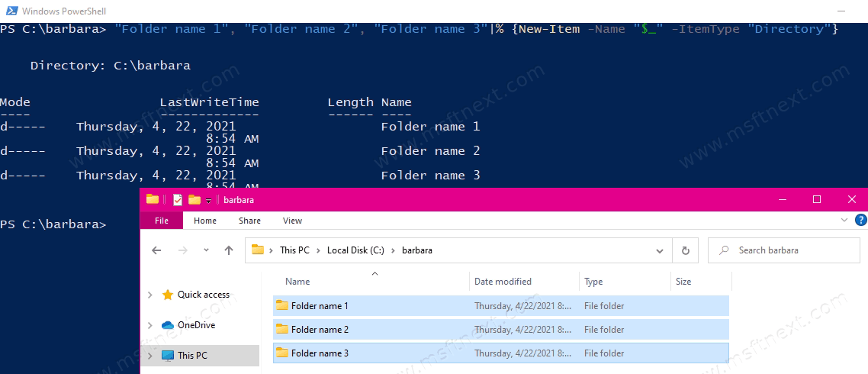This screenshot has height=374, width=868.
Task: Click the Up one level arrow
Action: tap(229, 250)
